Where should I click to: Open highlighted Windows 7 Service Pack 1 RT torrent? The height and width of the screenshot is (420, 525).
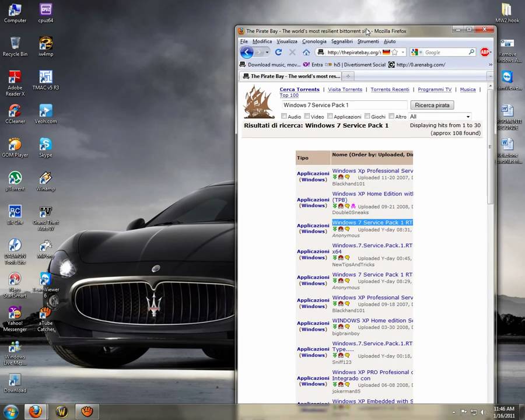coord(372,222)
